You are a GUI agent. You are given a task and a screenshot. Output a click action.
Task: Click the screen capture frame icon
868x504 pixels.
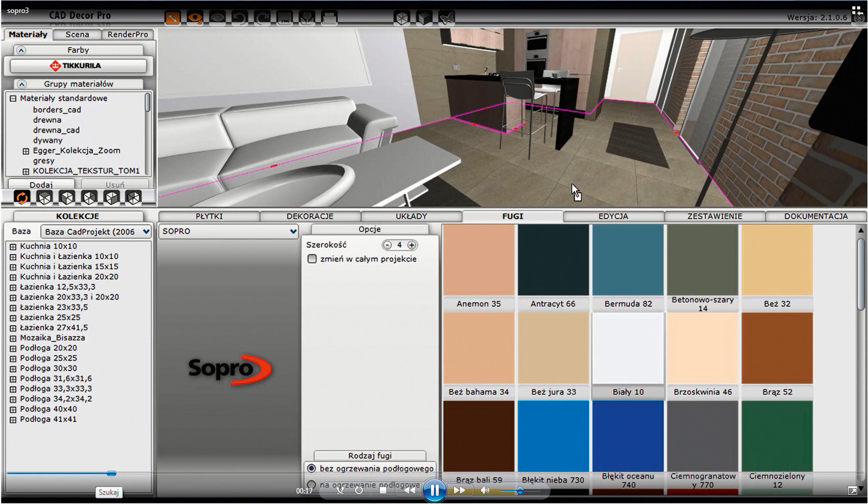(285, 18)
